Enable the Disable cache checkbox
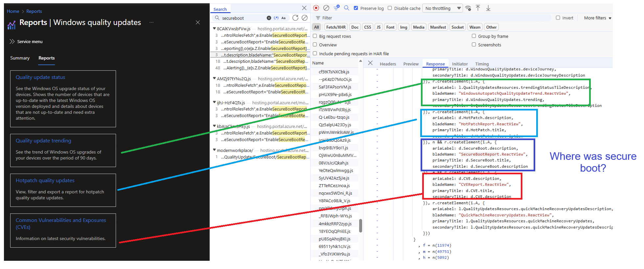Viewport: 644px width, 269px height. tap(390, 8)
